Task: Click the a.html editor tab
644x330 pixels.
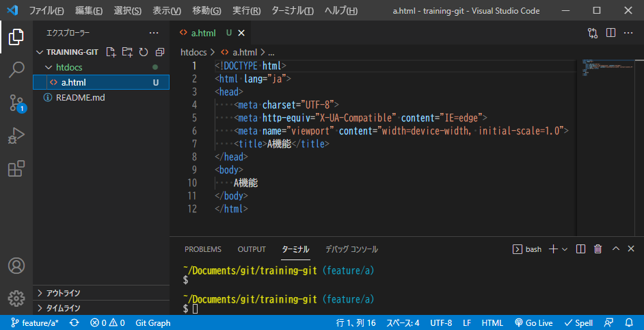Action: tap(209, 34)
